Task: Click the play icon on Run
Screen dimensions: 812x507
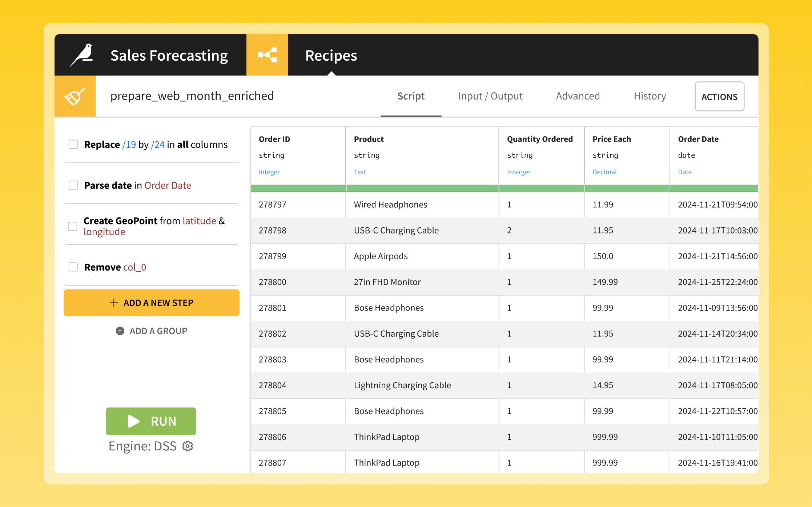Action: (133, 421)
